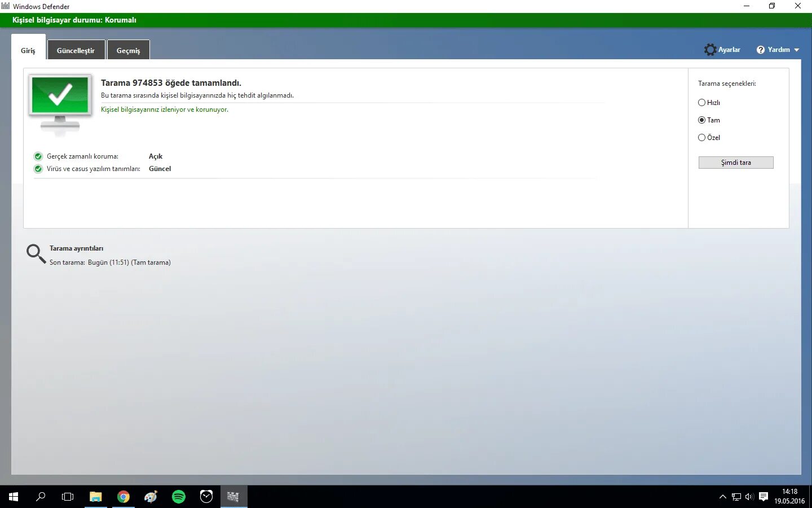Restore down the Windows Defender window

(x=772, y=6)
